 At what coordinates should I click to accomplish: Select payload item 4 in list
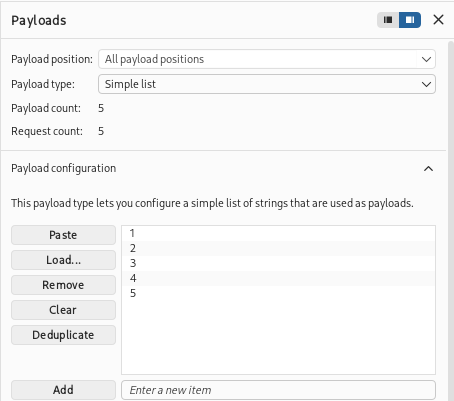tap(278, 278)
